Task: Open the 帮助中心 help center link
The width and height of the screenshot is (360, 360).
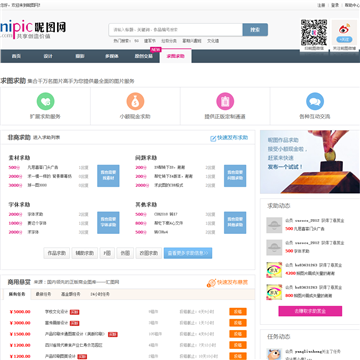Action: tap(352, 5)
